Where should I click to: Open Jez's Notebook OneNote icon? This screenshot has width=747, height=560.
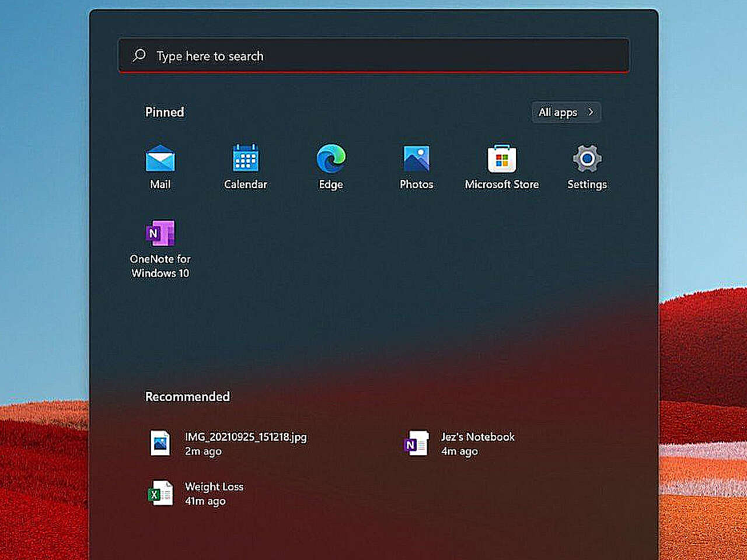click(416, 443)
